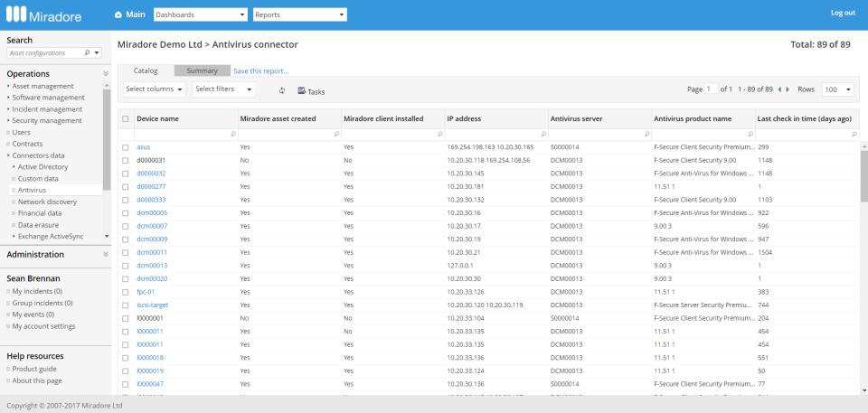Click the Page number input field
Screen dimensions: 868x413
pyautogui.click(x=712, y=89)
